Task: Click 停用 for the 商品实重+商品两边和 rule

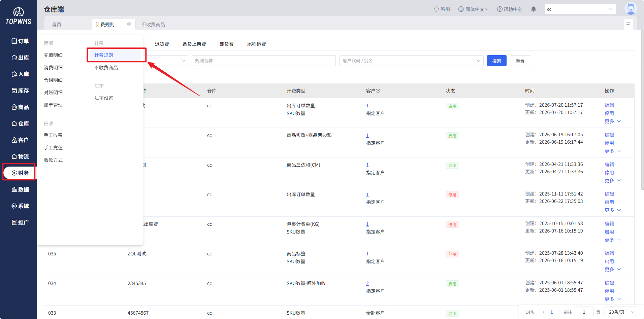Action: point(609,143)
